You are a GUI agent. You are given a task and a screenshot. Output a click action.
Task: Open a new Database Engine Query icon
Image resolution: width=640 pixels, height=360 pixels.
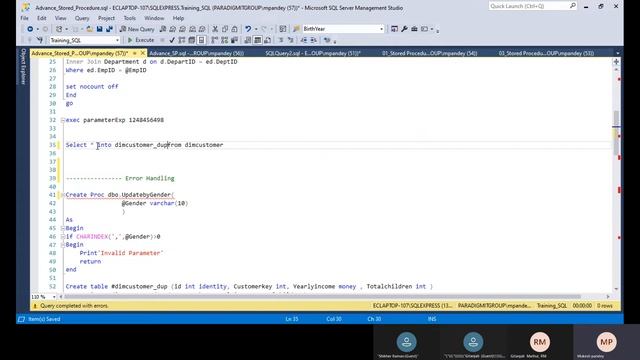click(162, 29)
